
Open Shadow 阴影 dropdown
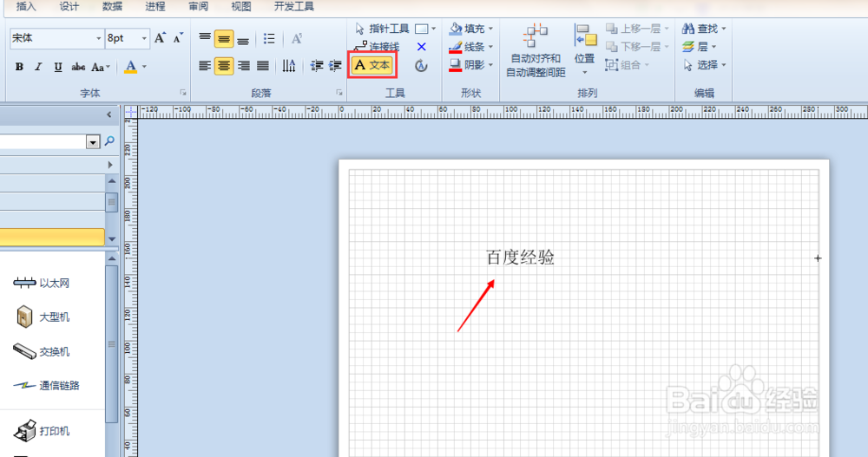(471, 65)
